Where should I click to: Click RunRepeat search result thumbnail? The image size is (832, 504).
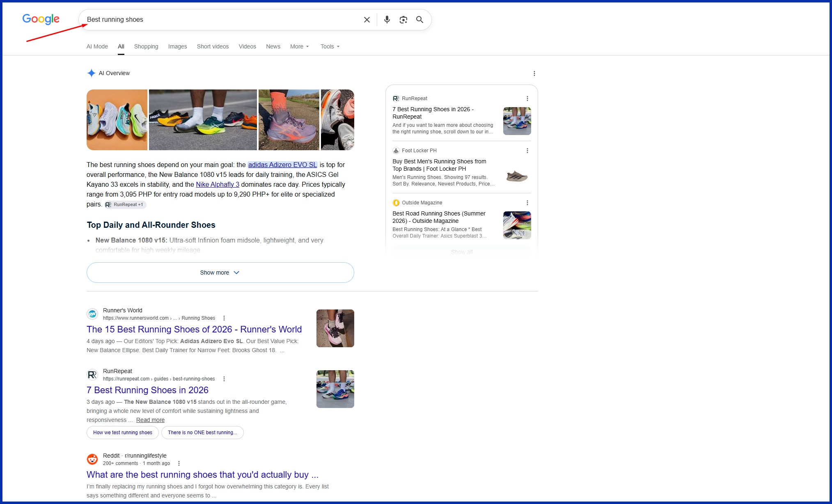pos(335,389)
